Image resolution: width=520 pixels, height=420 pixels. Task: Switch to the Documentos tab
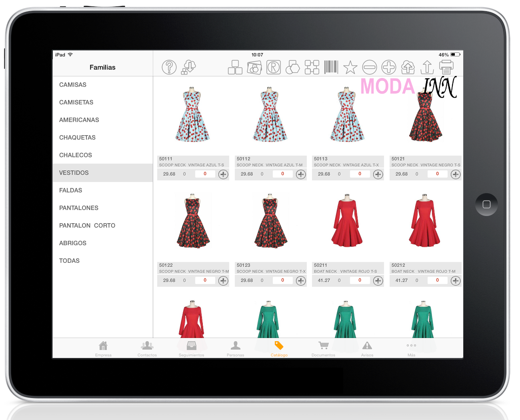pyautogui.click(x=323, y=348)
